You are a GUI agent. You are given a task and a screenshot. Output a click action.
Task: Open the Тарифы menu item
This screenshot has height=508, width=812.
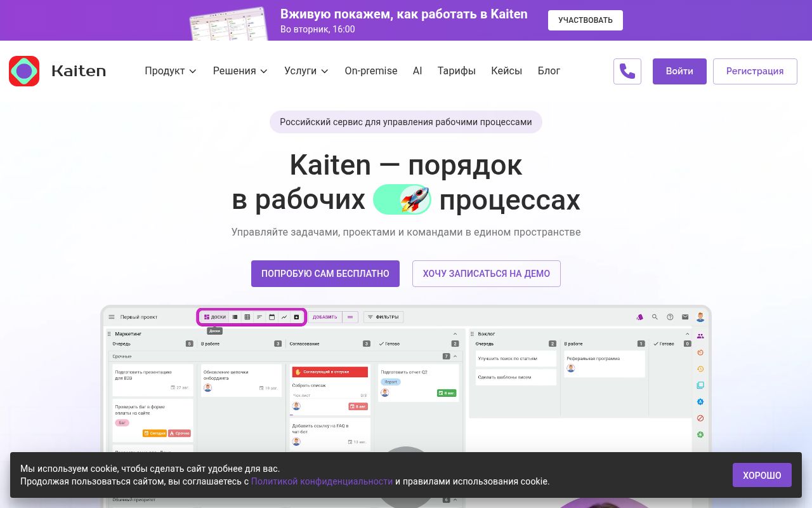(456, 71)
